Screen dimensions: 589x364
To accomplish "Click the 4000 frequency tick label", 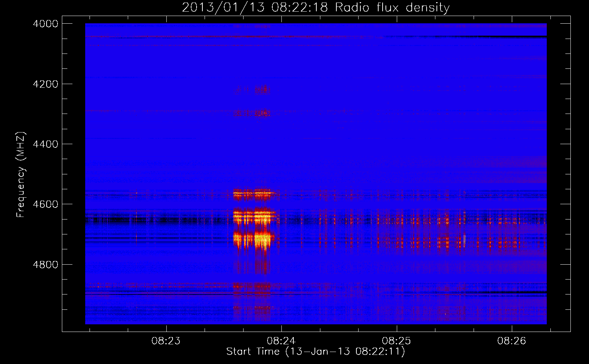I will click(46, 24).
